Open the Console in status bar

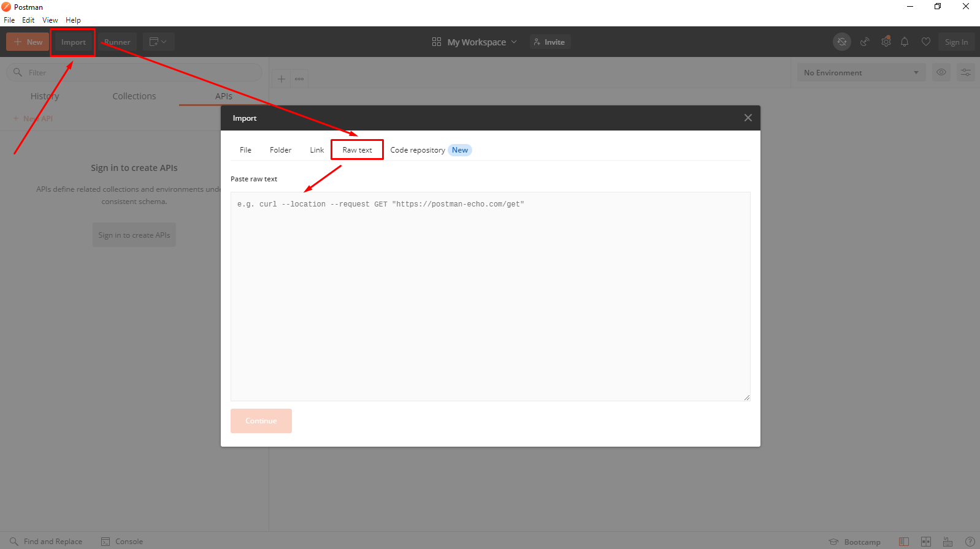pos(122,542)
